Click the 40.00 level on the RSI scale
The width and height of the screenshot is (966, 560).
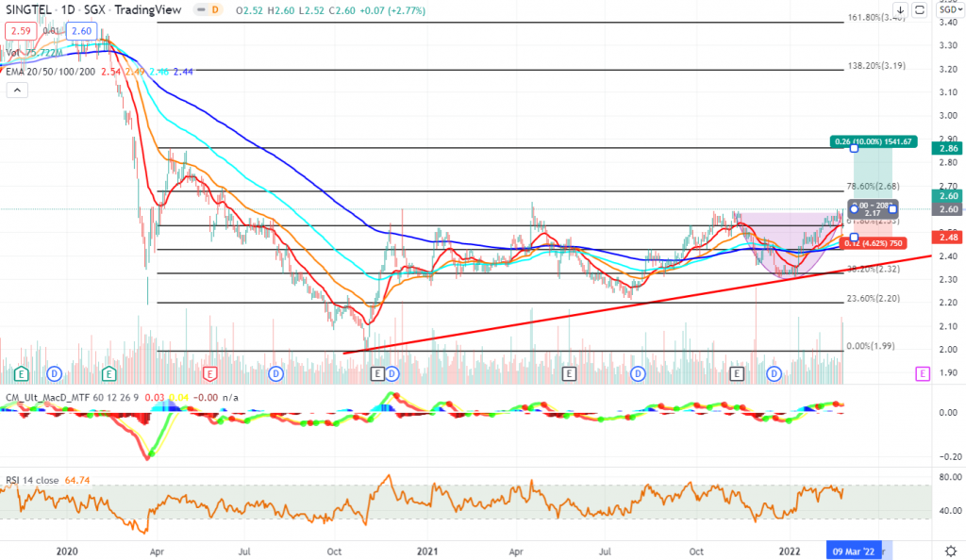949,510
